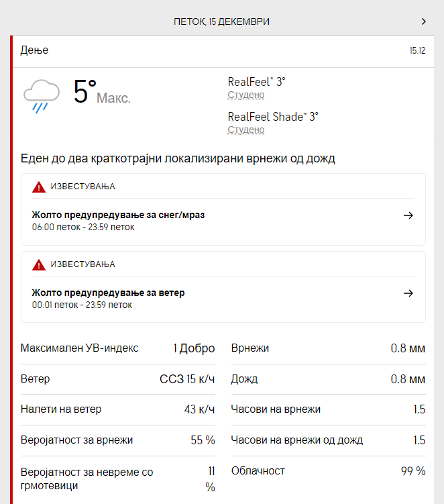This screenshot has width=444, height=504.
Task: Select the ПЕТОК, 15 ДЕКЕМВРИ date header
Action: click(222, 21)
